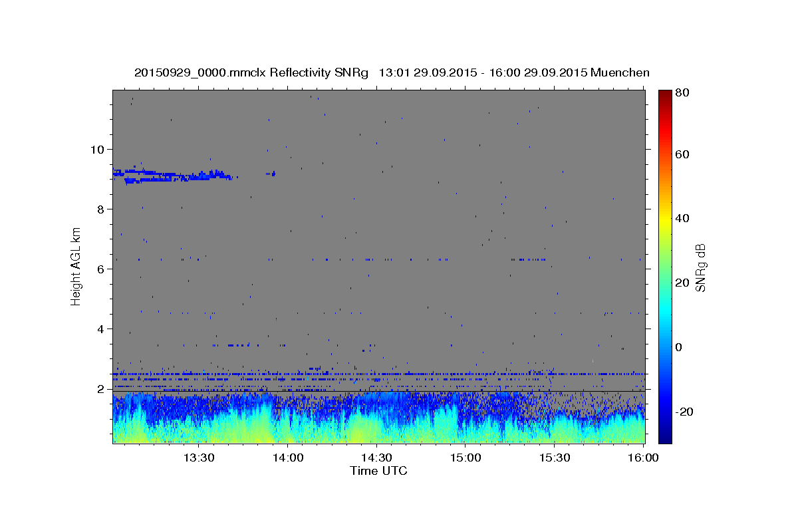
Task: Click the horizontal black line at 2 km
Action: (x=378, y=391)
